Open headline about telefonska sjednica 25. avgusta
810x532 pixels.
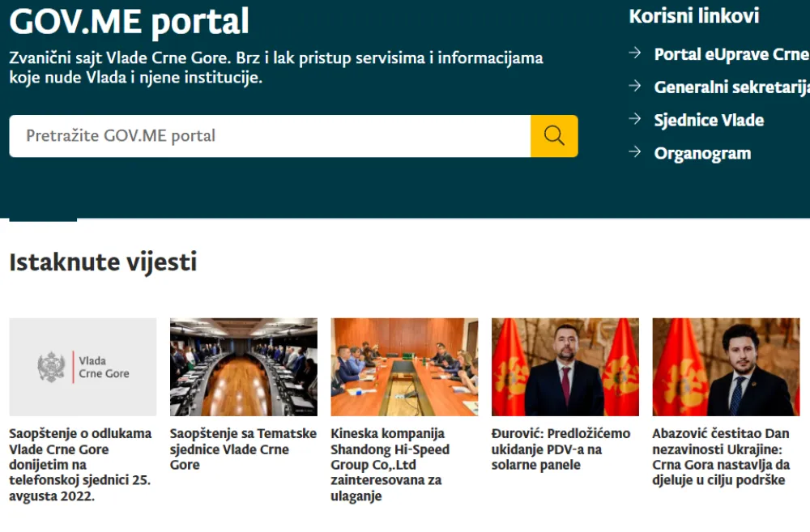click(x=80, y=465)
